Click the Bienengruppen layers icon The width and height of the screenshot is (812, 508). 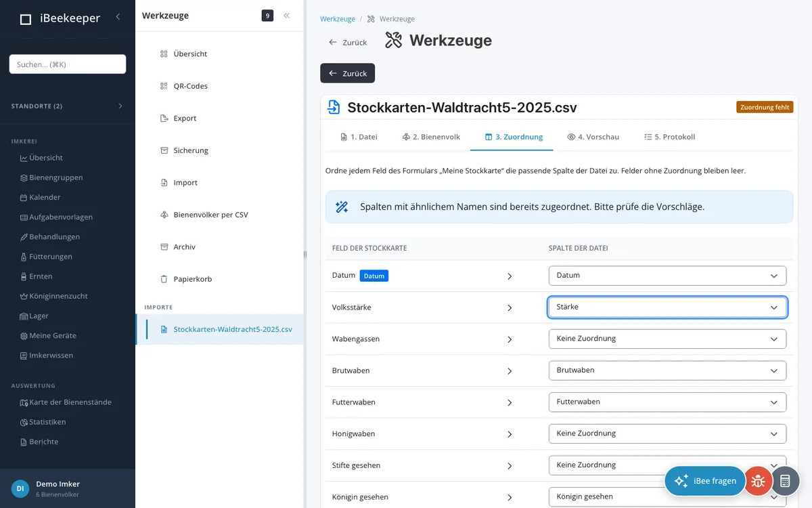(x=24, y=178)
